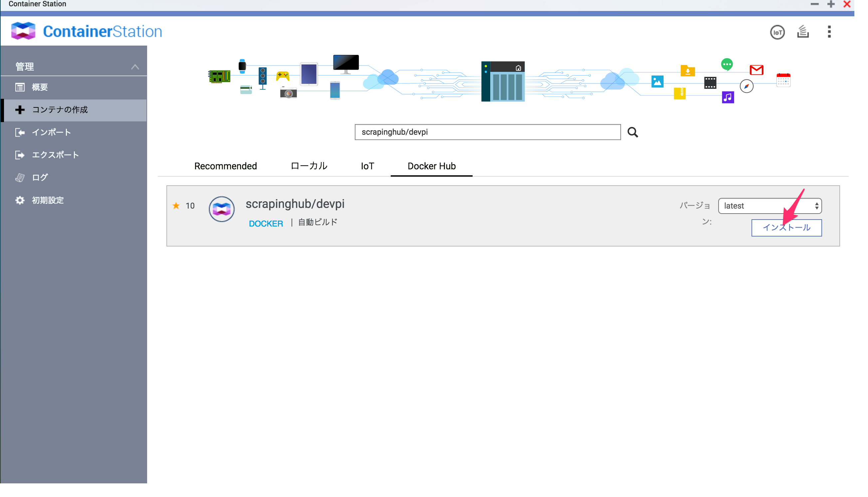The image size is (868, 497).
Task: Open 概要 overview page
Action: point(74,87)
